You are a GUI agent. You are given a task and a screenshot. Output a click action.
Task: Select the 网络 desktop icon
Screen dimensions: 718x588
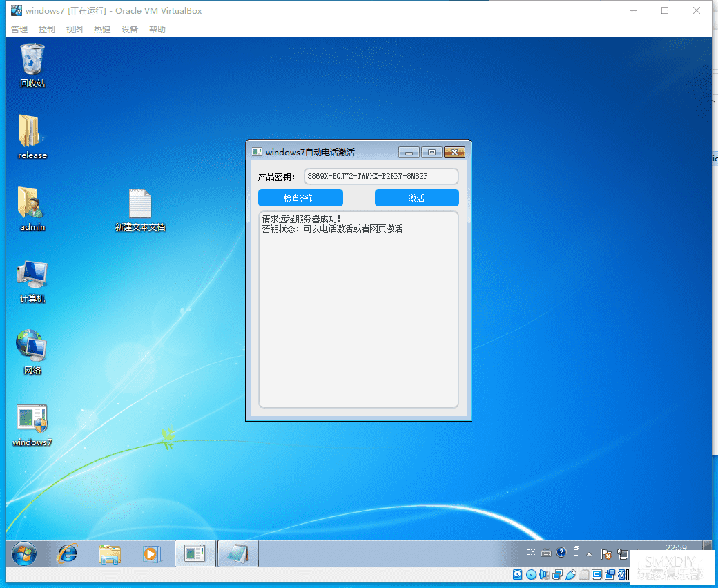pos(32,353)
